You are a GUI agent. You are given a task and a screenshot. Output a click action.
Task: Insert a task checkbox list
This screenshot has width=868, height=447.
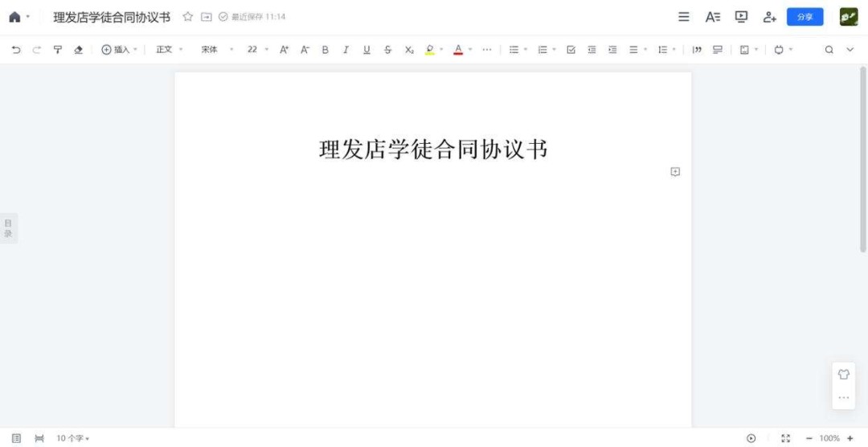[x=571, y=50]
